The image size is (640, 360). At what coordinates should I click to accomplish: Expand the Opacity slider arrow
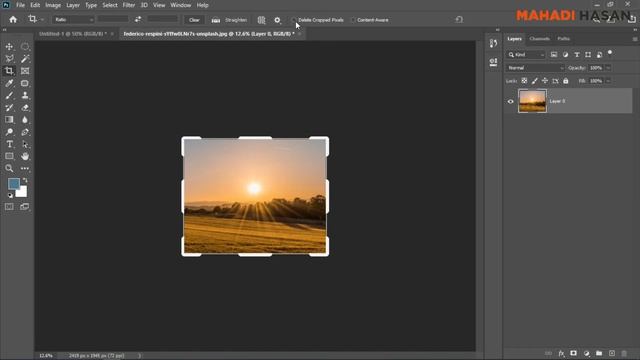[x=608, y=68]
